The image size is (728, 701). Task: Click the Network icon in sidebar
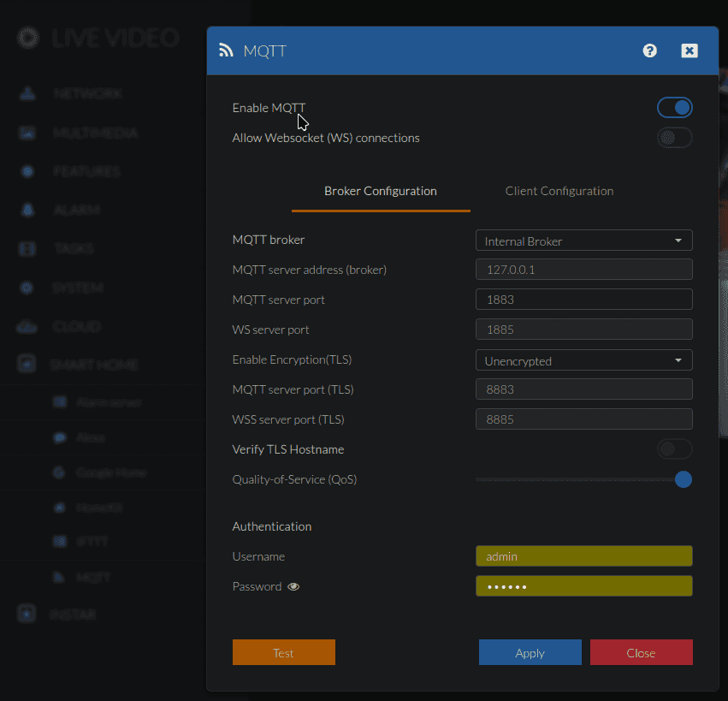coord(28,93)
